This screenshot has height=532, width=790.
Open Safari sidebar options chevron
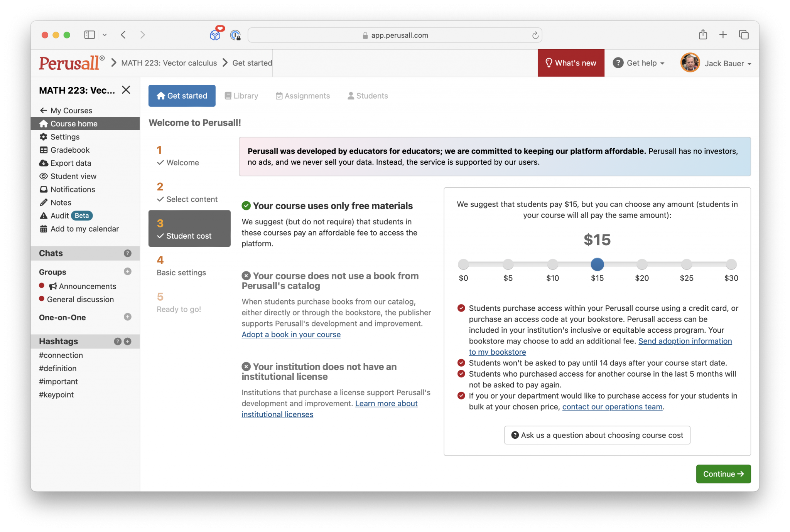click(x=105, y=35)
